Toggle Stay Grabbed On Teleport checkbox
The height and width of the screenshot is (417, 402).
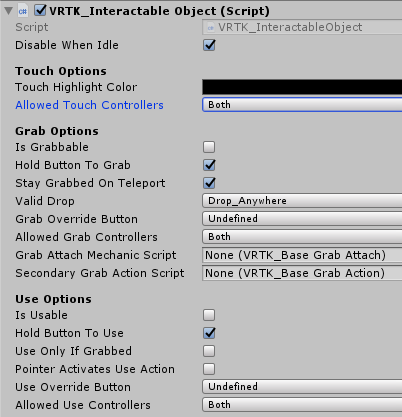(x=209, y=183)
